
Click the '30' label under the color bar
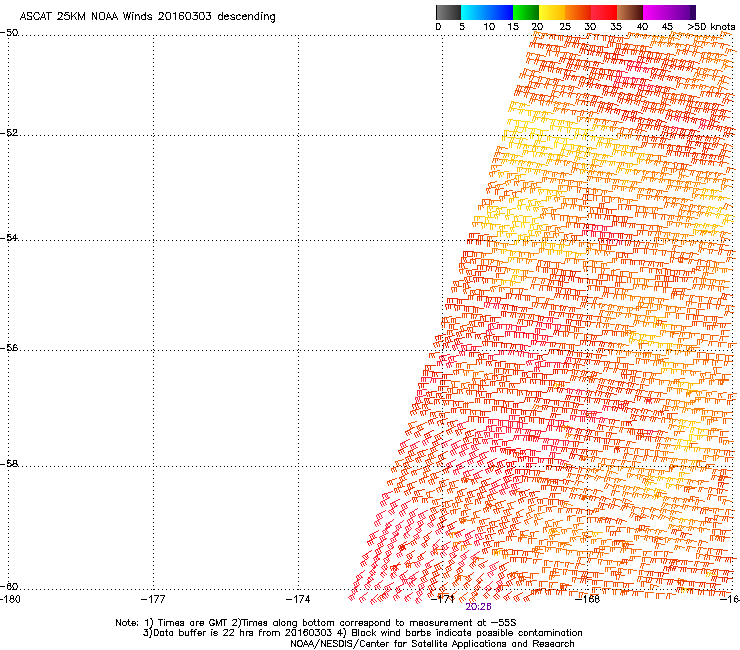590,27
